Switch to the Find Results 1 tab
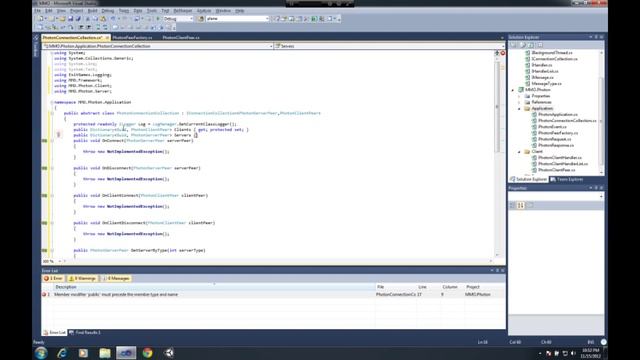The image size is (640, 360). pyautogui.click(x=85, y=333)
